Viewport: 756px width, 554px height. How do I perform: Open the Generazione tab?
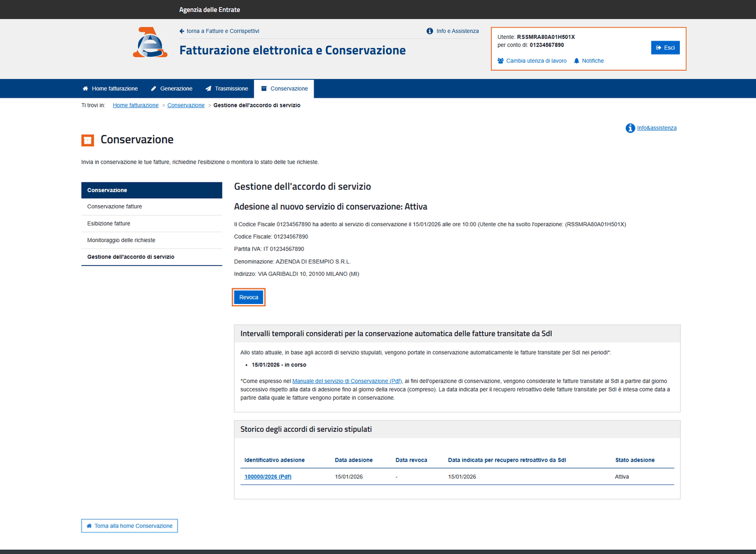click(x=172, y=89)
